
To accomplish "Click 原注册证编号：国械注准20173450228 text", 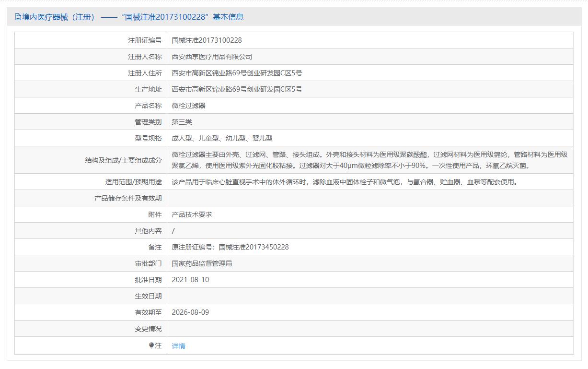I will 231,247.
